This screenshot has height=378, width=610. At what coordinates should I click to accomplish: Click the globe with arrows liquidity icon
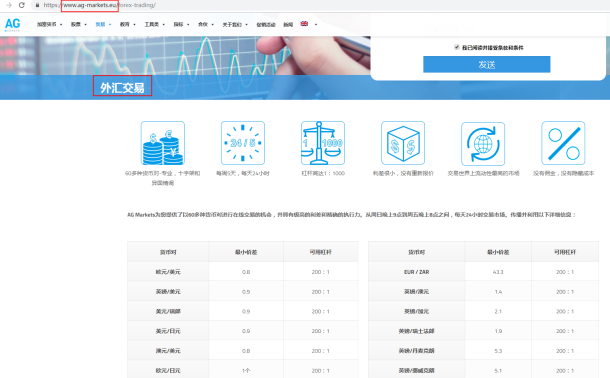pyautogui.click(x=483, y=144)
